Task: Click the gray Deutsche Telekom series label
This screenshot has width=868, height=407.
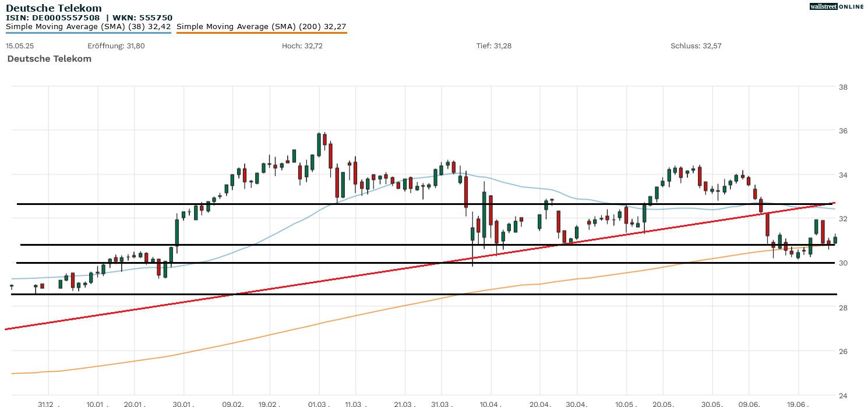Action: tap(50, 59)
